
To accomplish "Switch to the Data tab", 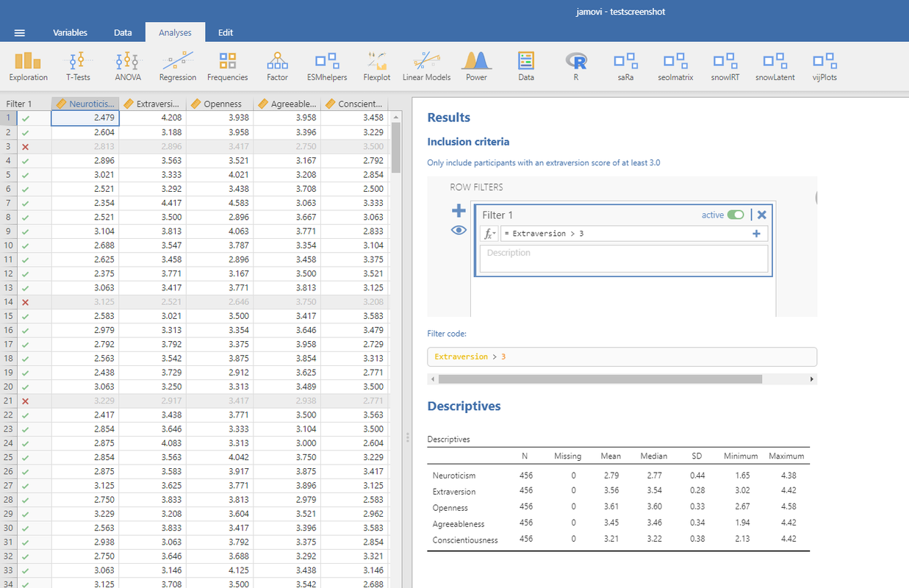I will [123, 32].
